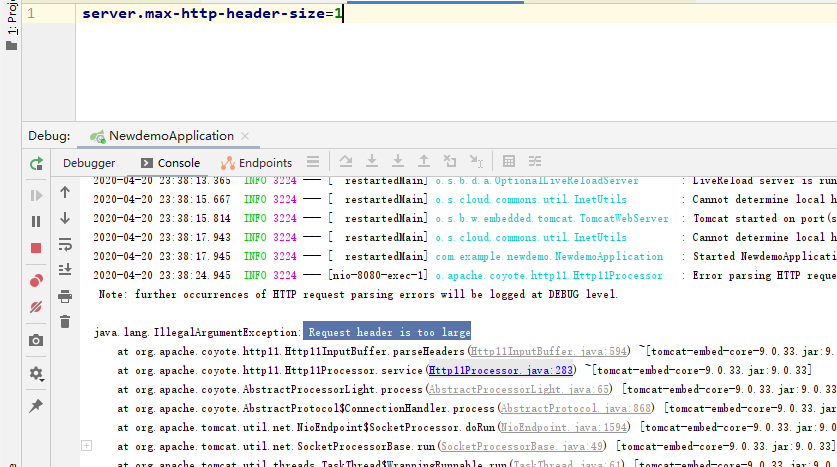Resume program with the green play icon

(x=36, y=195)
